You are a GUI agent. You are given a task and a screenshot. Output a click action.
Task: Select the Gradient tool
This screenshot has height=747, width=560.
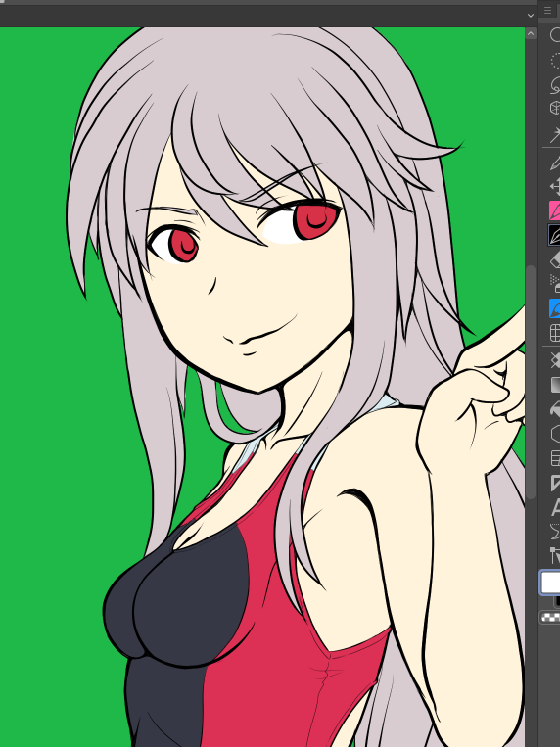coord(555,385)
